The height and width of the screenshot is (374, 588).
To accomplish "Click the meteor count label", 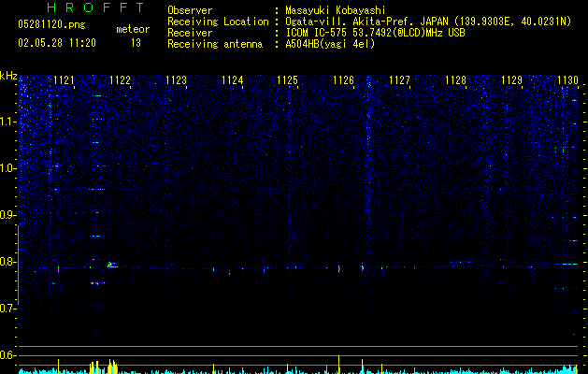I will pos(133,29).
